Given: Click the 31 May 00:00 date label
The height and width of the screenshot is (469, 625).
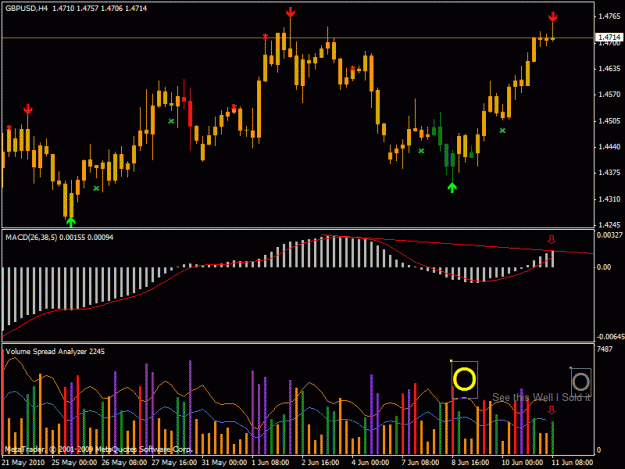Looking at the screenshot, I should click(x=224, y=463).
